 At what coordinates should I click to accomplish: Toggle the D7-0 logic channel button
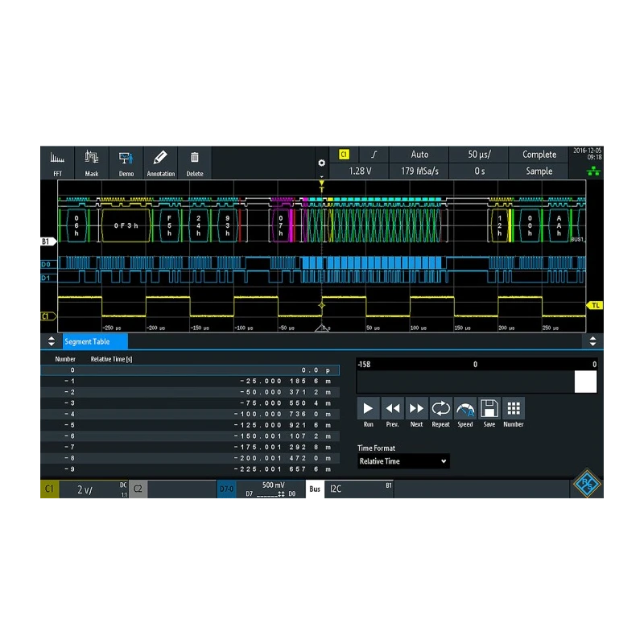click(227, 489)
